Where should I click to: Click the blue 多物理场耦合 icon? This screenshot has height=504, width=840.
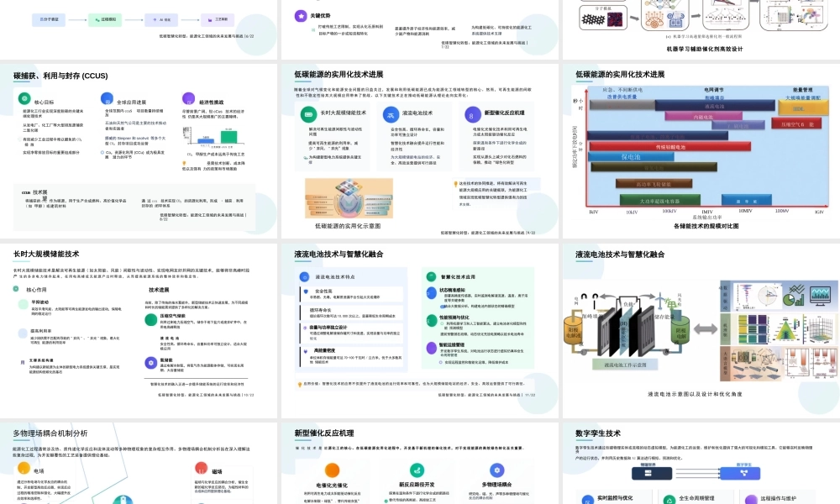[496, 470]
